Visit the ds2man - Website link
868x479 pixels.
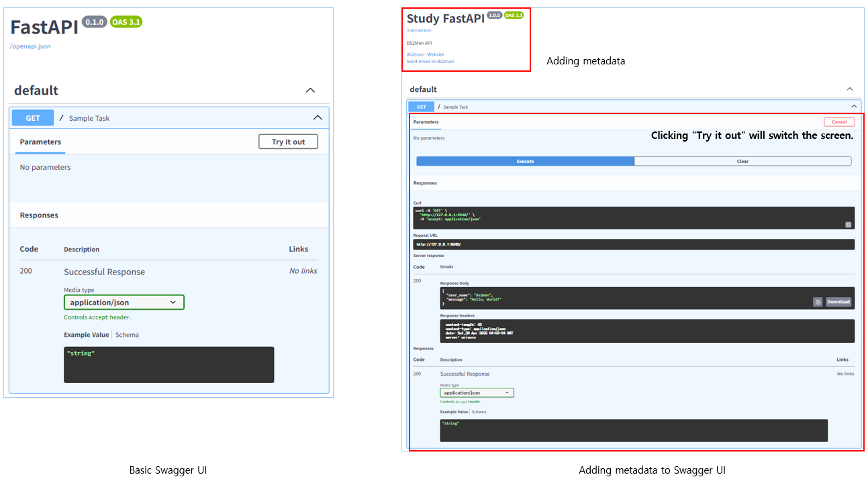click(x=425, y=54)
